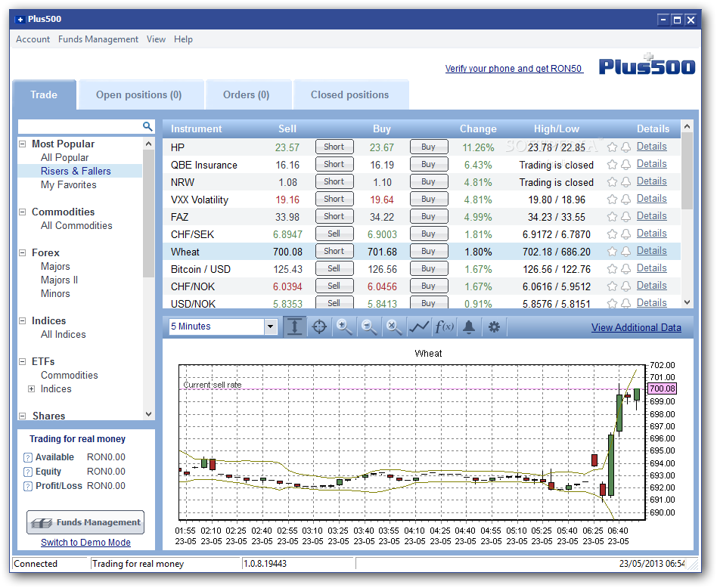
Task: Zoom out on the Wheat chart
Action: pos(368,326)
